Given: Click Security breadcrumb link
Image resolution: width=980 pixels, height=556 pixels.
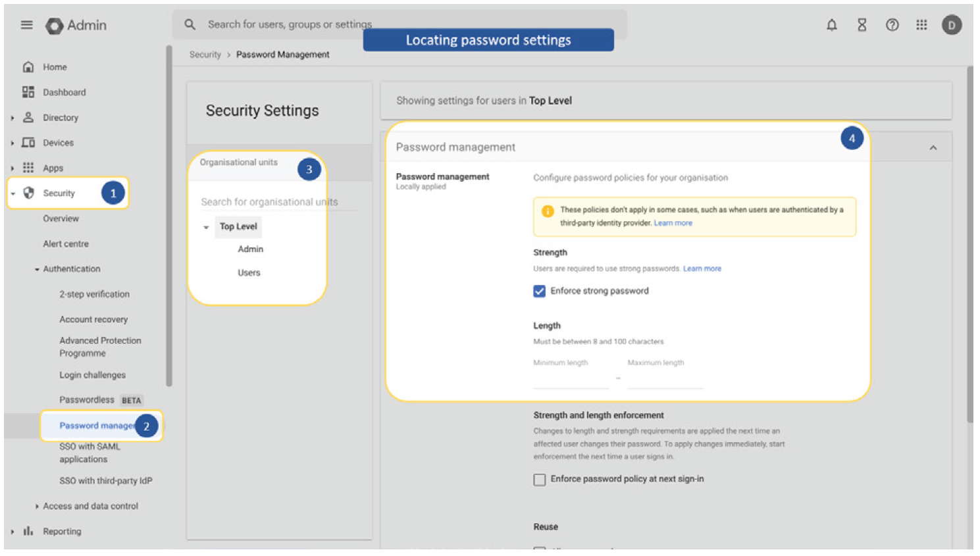Looking at the screenshot, I should pyautogui.click(x=205, y=55).
